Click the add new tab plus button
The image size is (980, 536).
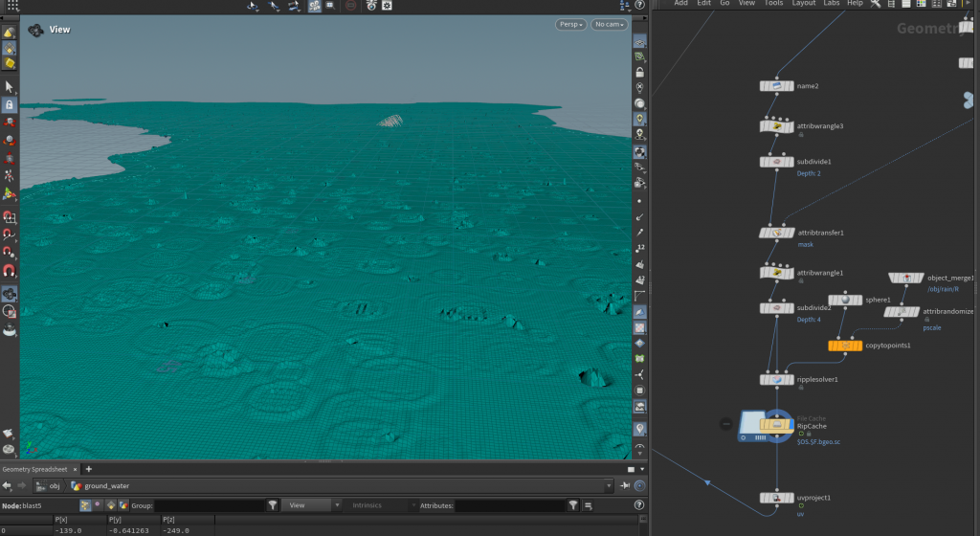tap(88, 469)
